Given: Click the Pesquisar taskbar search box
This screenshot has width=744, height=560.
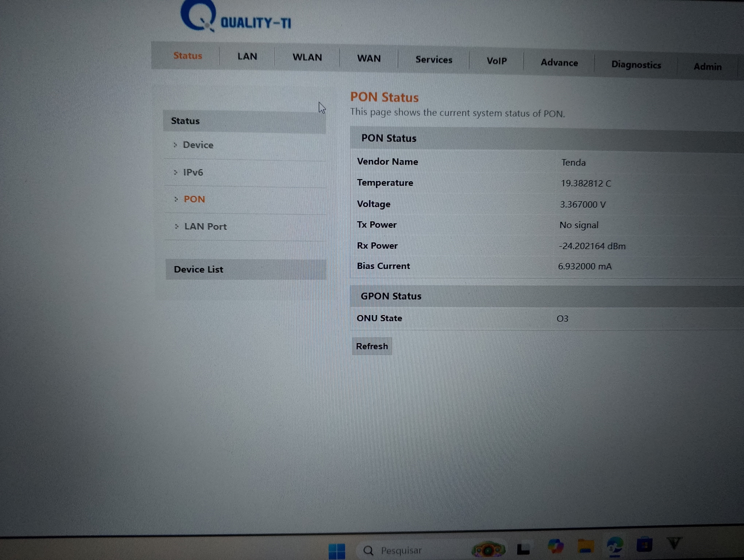Looking at the screenshot, I should [x=400, y=551].
